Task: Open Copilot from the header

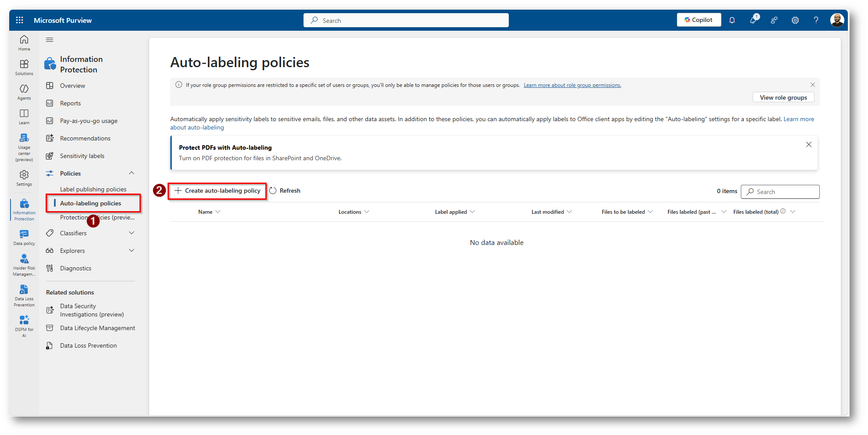Action: [x=699, y=20]
